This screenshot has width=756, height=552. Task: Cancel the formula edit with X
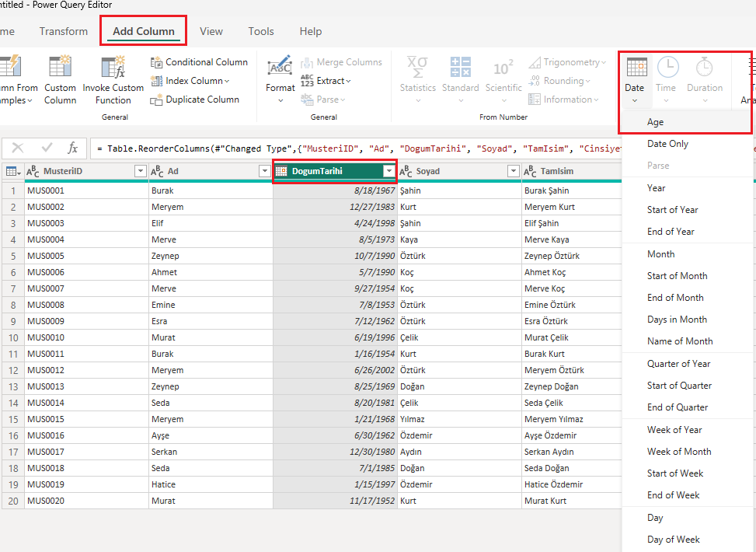click(x=18, y=148)
